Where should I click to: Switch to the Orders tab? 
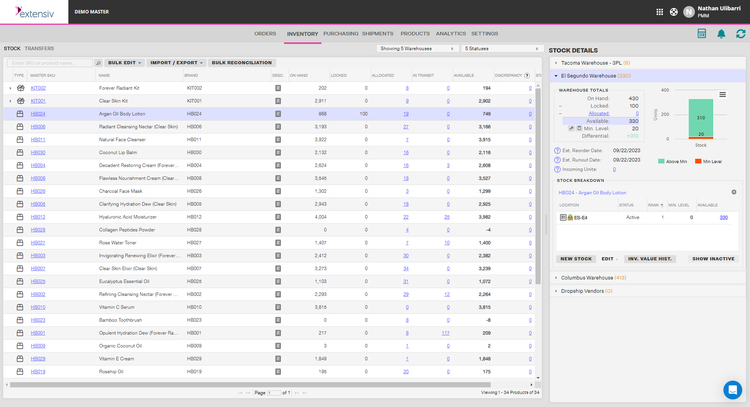click(x=265, y=33)
